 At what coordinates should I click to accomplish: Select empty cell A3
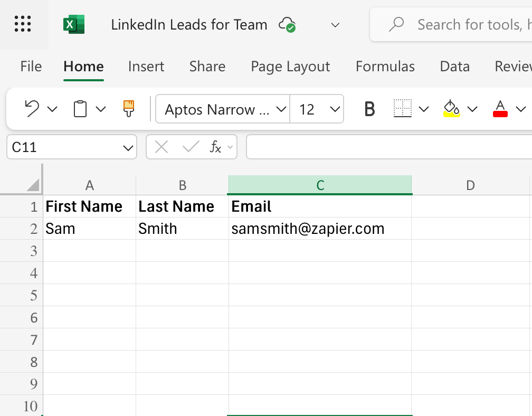[90, 251]
